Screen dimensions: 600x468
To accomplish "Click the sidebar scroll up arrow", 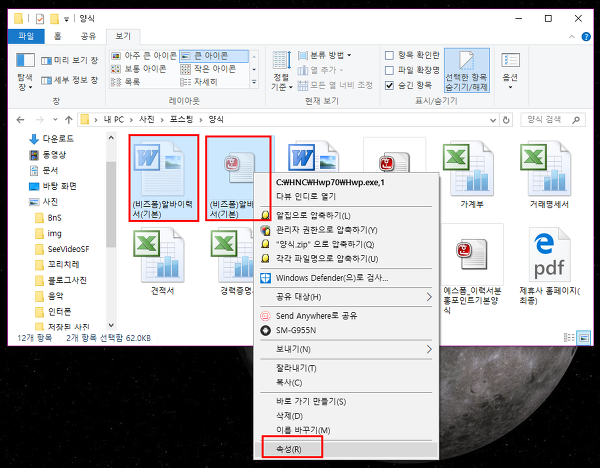I will (111, 138).
